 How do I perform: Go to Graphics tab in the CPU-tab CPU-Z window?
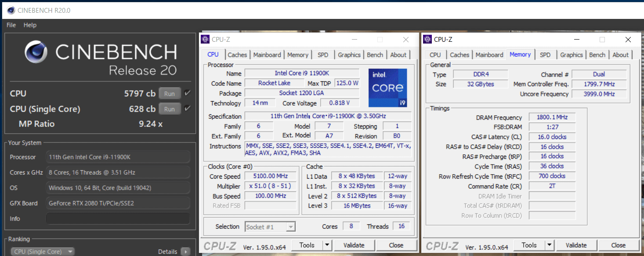coord(349,55)
